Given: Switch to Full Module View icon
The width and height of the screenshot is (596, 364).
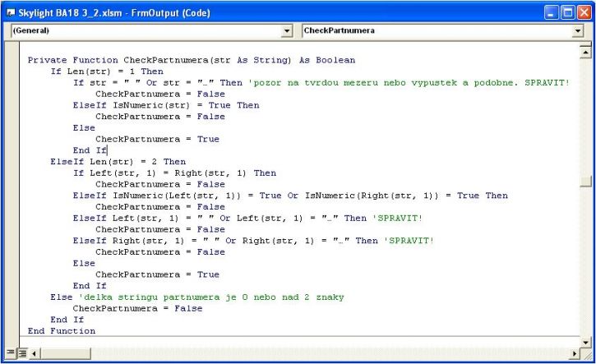Looking at the screenshot, I should [22, 353].
